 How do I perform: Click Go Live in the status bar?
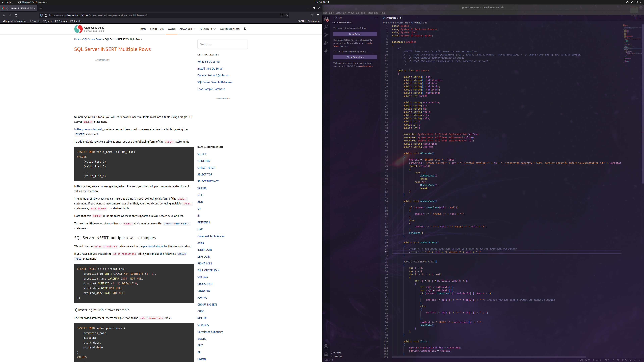point(627,360)
